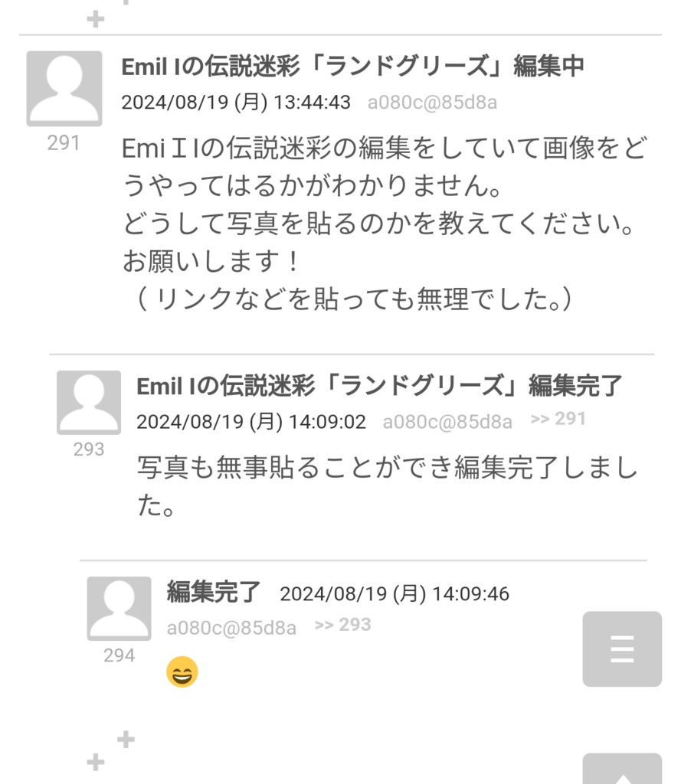Open avatar of comment 294
This screenshot has height=784, width=681.
tap(119, 609)
